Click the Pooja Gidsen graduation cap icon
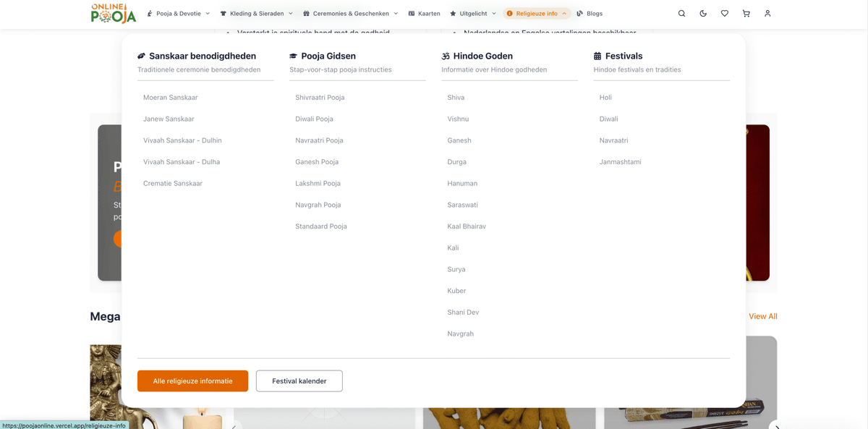 coord(293,56)
